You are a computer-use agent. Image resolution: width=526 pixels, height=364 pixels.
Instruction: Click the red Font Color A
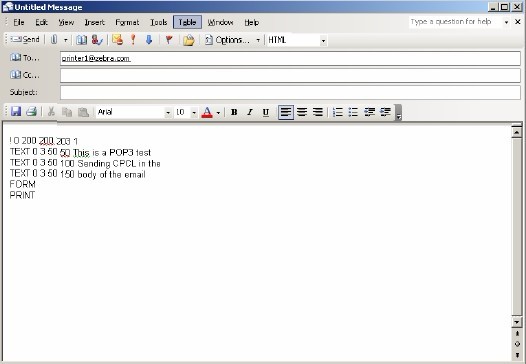207,112
